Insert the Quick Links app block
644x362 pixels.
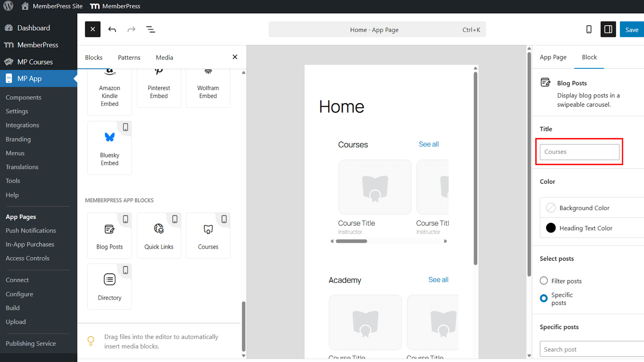click(159, 236)
